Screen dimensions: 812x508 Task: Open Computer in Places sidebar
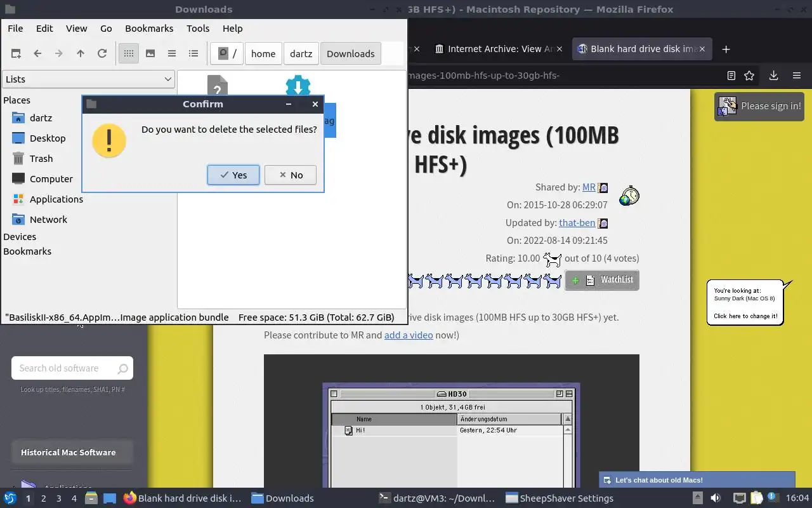pyautogui.click(x=51, y=179)
